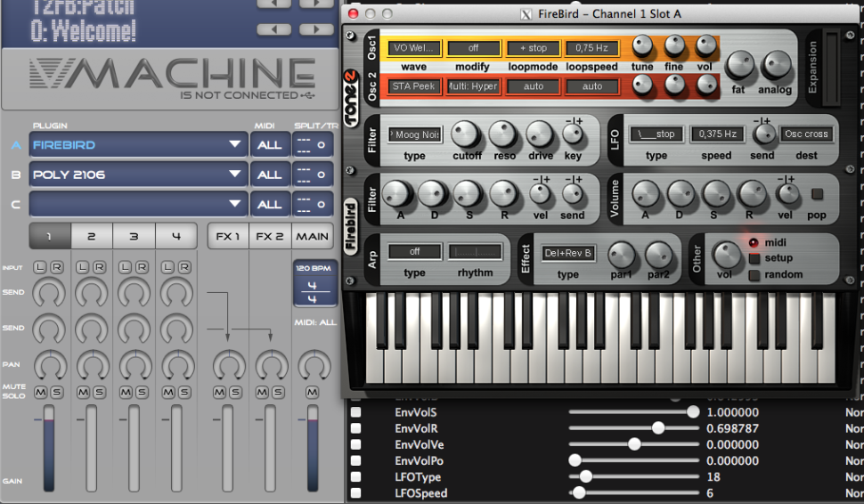
Task: Click the Effect par1 knob
Action: click(622, 256)
